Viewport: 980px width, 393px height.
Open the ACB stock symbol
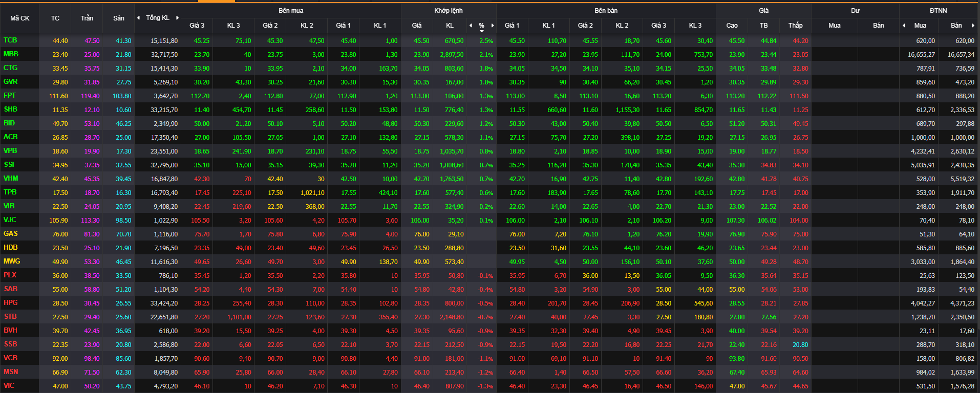10,137
